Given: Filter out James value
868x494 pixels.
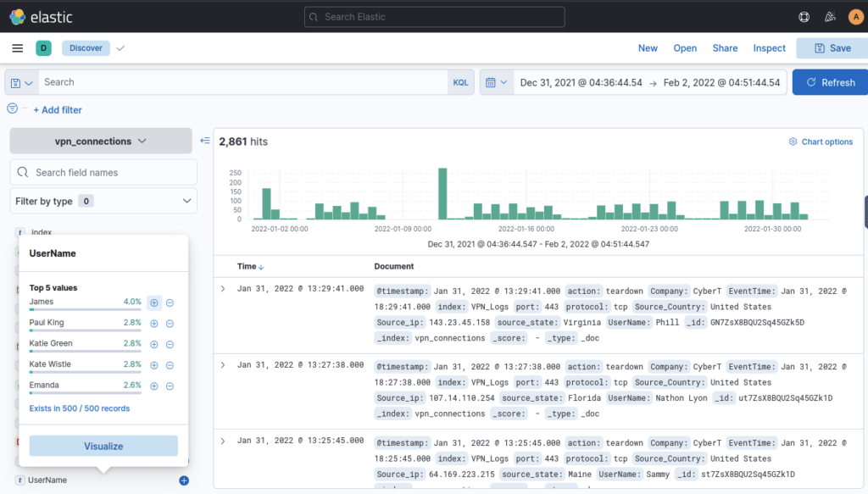Looking at the screenshot, I should [170, 303].
